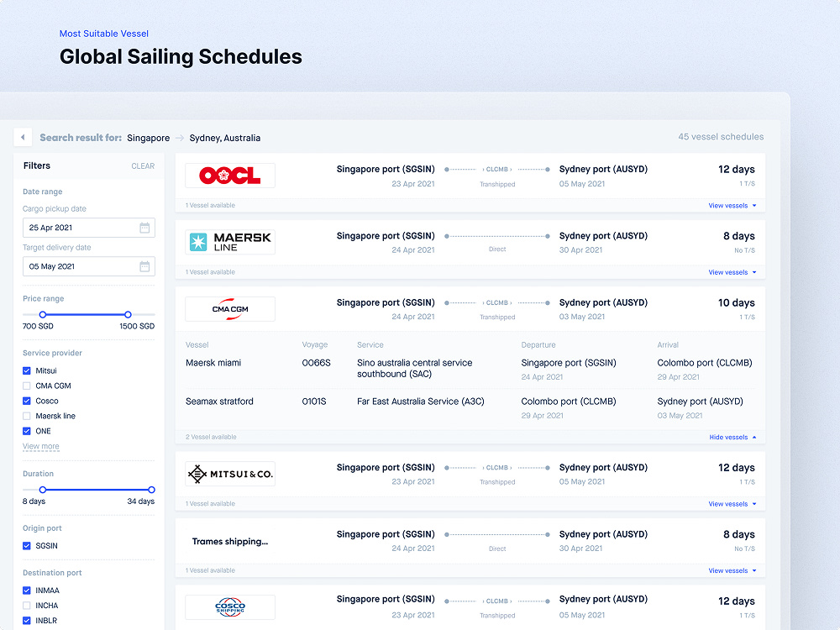Click the Mitsui & Co. logo
This screenshot has height=630, width=840.
[x=230, y=474]
